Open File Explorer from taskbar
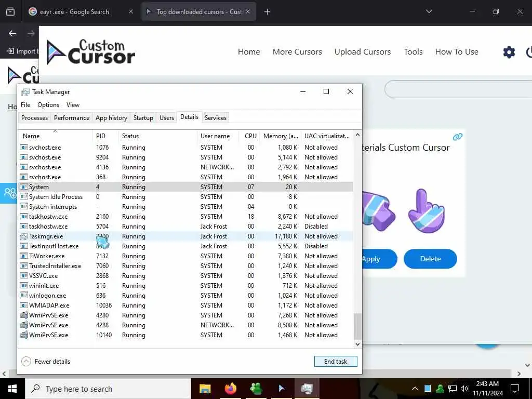Image resolution: width=532 pixels, height=399 pixels. click(205, 389)
